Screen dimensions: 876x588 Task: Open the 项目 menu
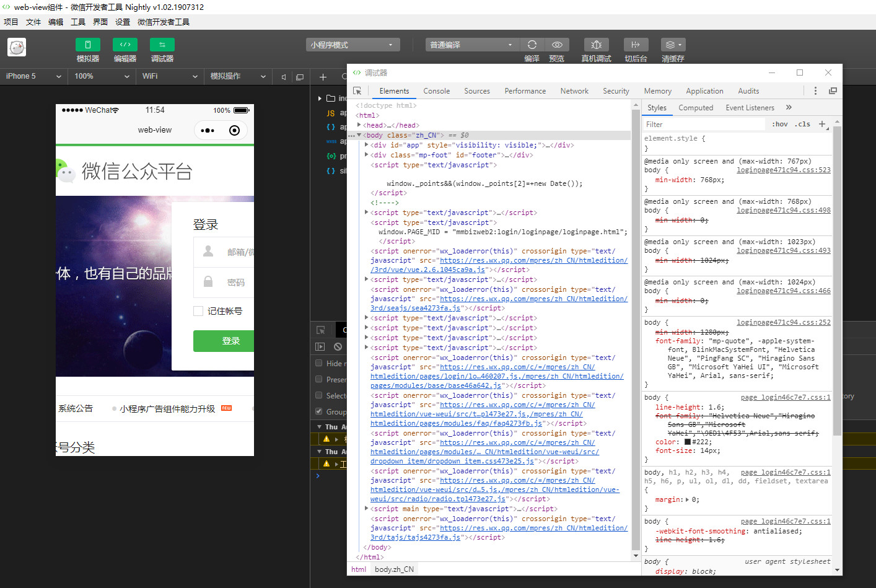[x=11, y=22]
